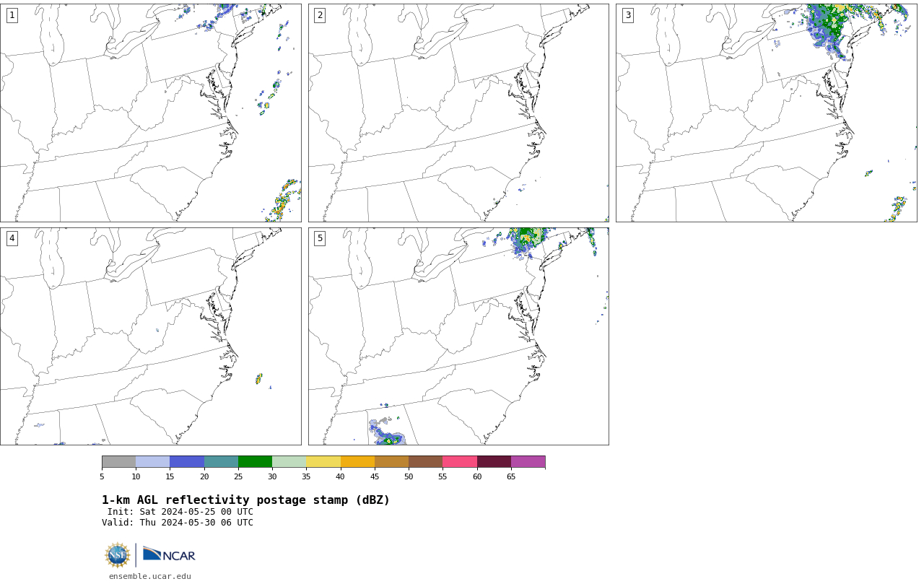The height and width of the screenshot is (584, 924).
Task: Click the panel number 5 label
Action: point(320,238)
